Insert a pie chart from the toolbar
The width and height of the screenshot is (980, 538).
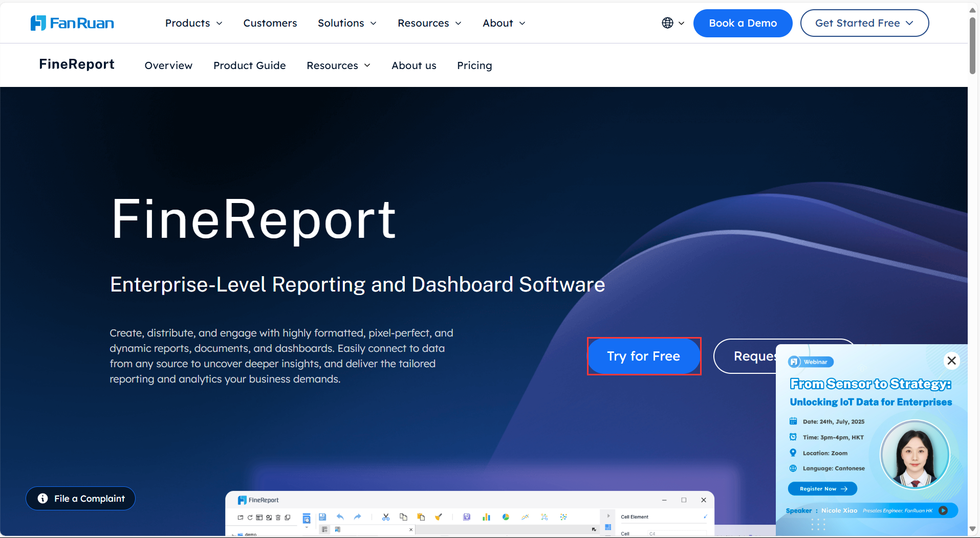pos(506,517)
